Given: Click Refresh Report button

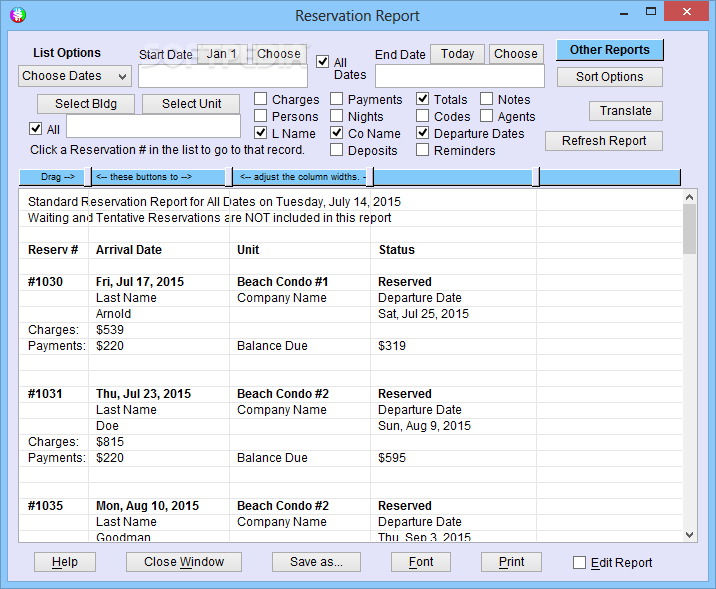Looking at the screenshot, I should (604, 141).
